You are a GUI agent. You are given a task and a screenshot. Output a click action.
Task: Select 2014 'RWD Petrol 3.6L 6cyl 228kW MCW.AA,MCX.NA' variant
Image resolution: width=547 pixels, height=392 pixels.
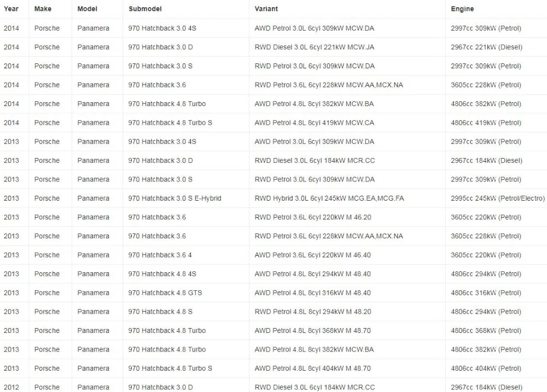[329, 85]
